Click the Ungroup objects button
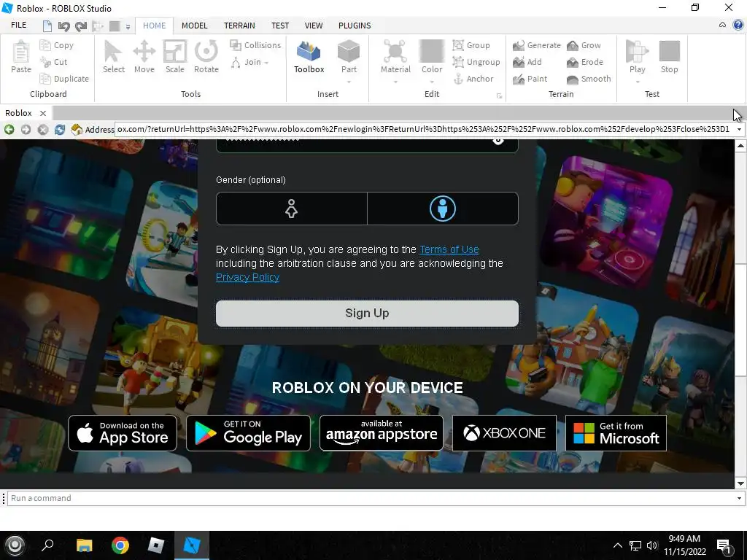747x560 pixels. (476, 62)
